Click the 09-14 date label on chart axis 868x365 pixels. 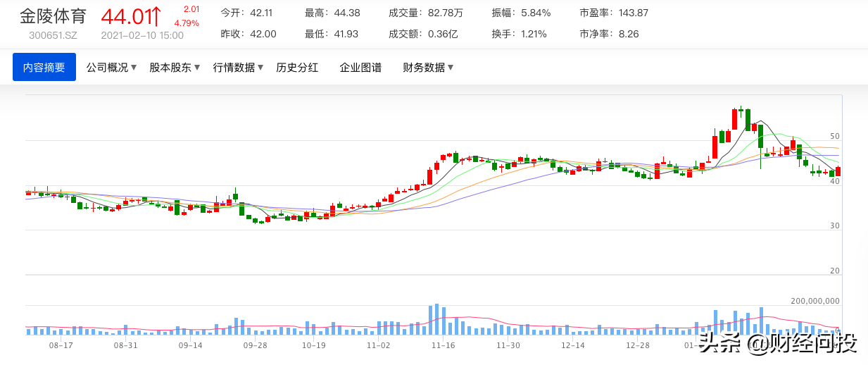pos(190,345)
